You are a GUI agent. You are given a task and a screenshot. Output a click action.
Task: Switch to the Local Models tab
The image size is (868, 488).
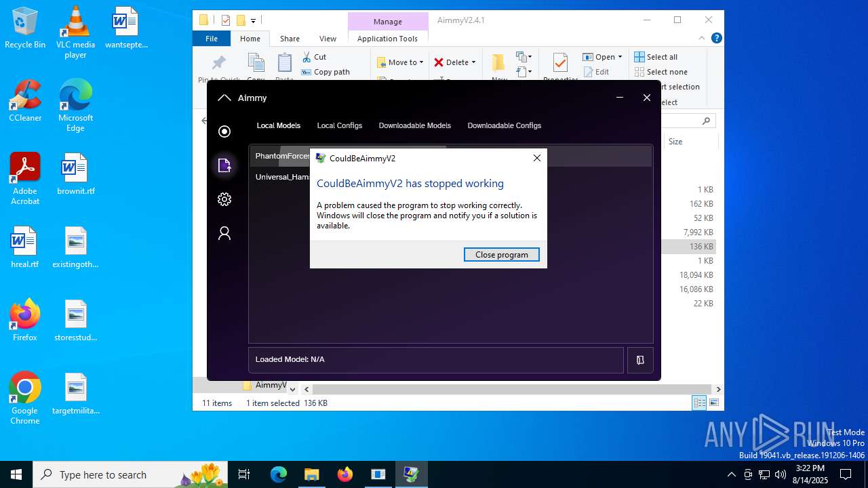pyautogui.click(x=278, y=125)
